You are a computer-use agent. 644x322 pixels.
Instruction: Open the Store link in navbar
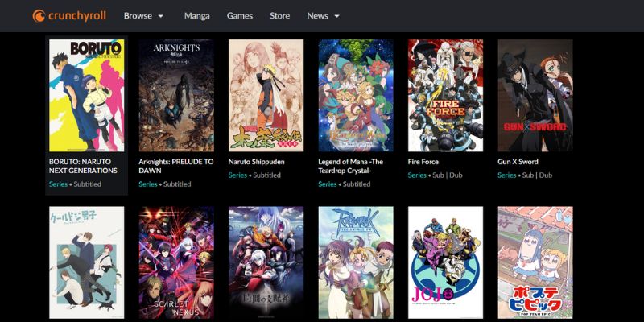coord(279,16)
